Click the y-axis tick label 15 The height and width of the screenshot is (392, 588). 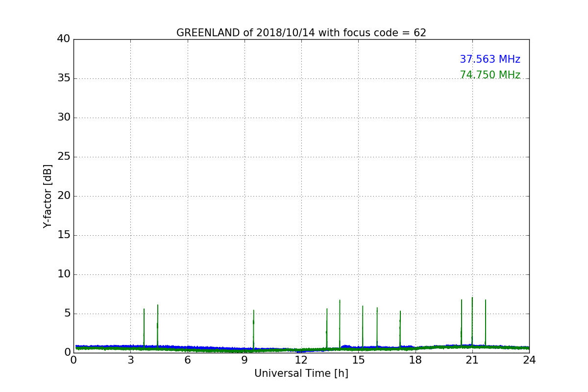click(64, 235)
